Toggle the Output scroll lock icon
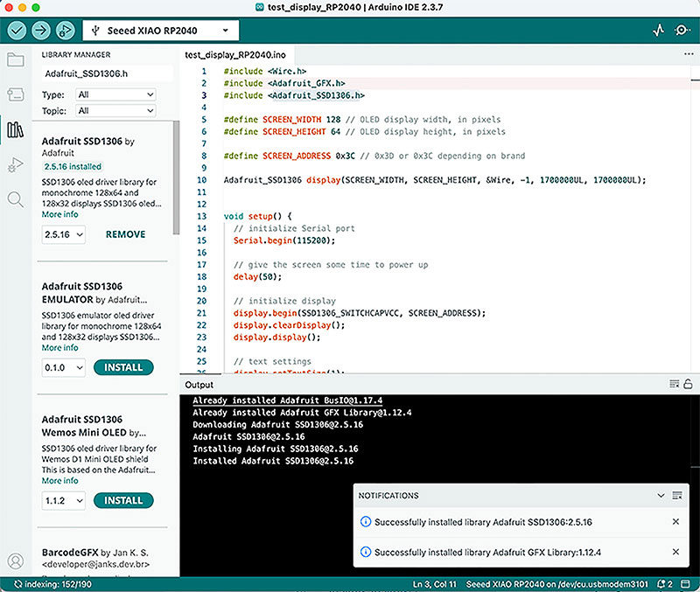700x592 pixels. pyautogui.click(x=688, y=384)
